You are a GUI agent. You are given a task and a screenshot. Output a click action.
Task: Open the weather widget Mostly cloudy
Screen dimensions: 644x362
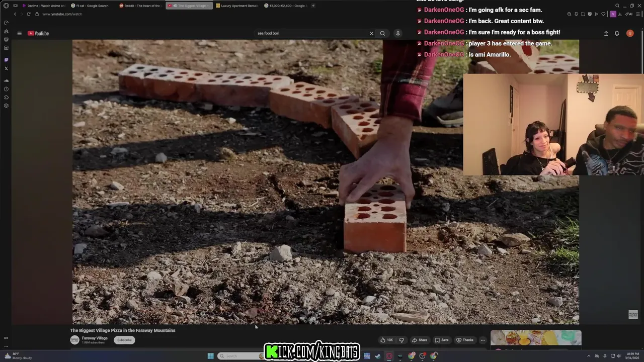click(x=18, y=356)
